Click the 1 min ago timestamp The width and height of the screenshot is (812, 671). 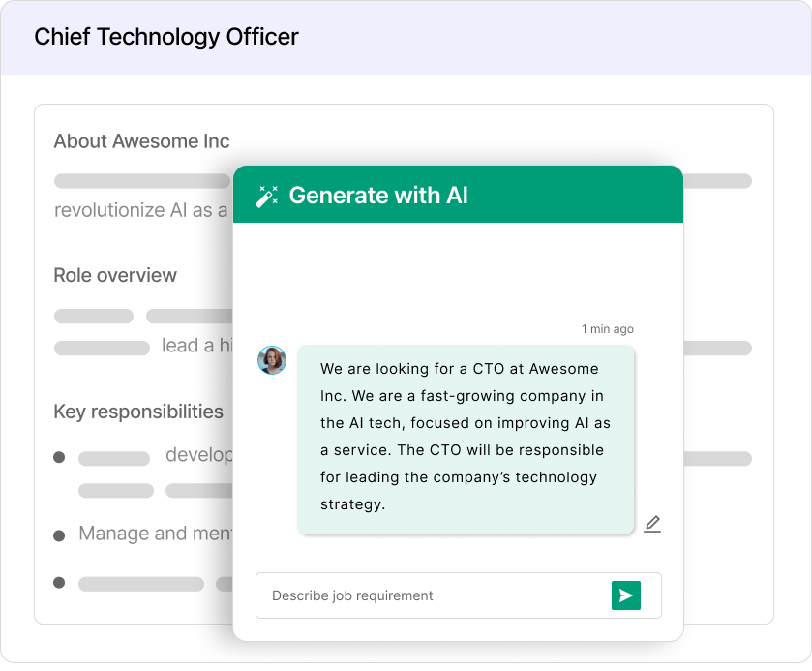tap(608, 329)
